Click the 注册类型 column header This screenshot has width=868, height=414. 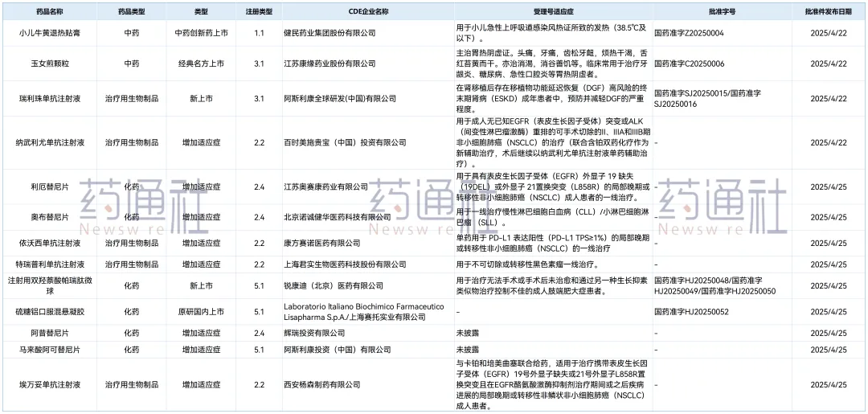pos(259,12)
